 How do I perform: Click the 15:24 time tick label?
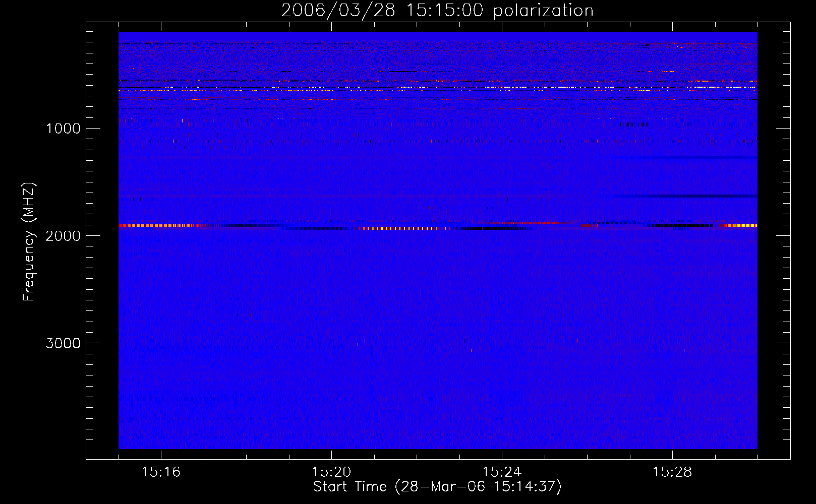pos(502,472)
